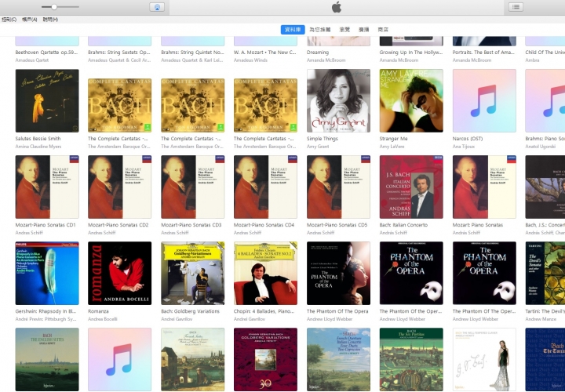Open artist Andrea Bocelli link
This screenshot has width=565, height=392.
[103, 319]
